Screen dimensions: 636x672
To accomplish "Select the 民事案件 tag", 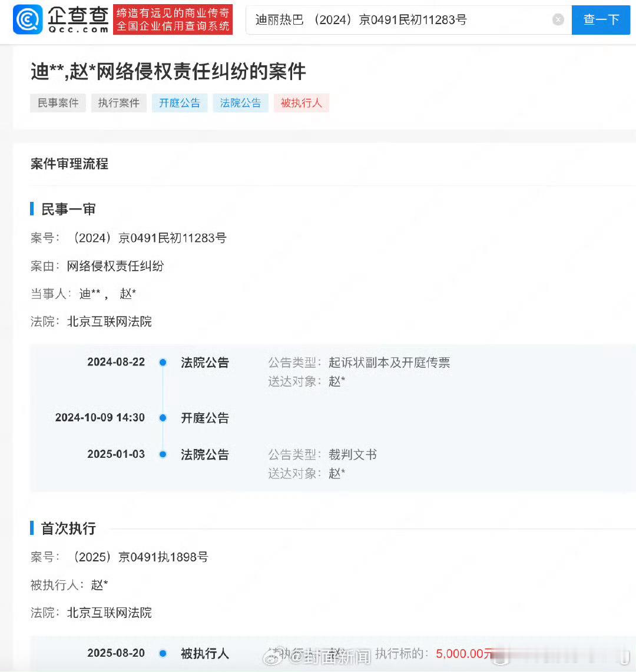I will point(58,103).
